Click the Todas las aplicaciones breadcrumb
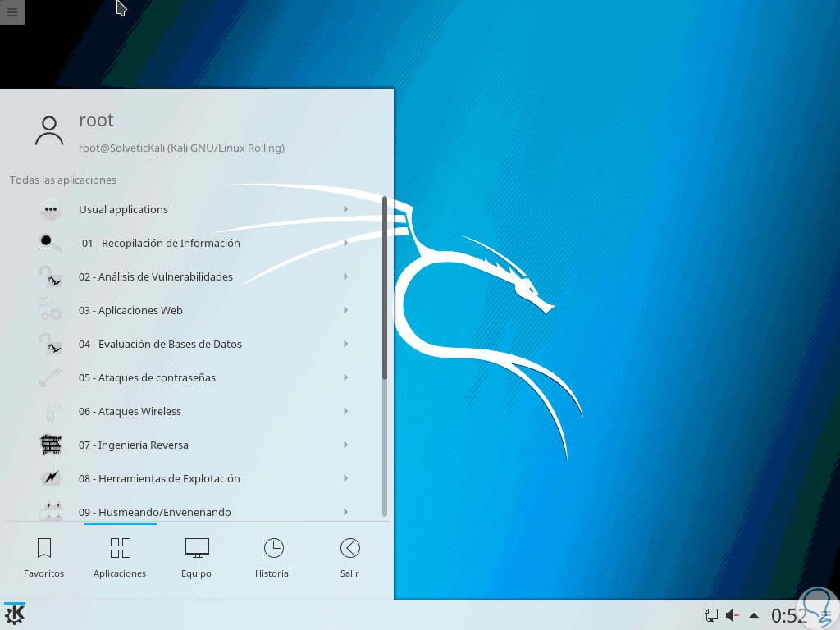This screenshot has height=630, width=840. [x=63, y=180]
